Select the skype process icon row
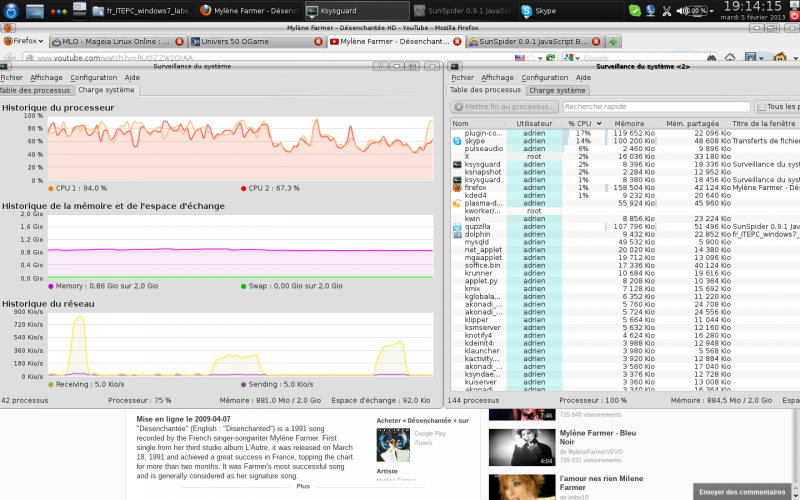The width and height of the screenshot is (800, 500). (x=457, y=141)
